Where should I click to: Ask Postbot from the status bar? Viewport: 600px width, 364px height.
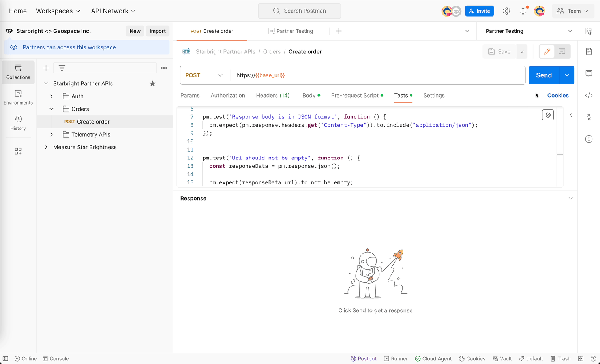(363, 358)
